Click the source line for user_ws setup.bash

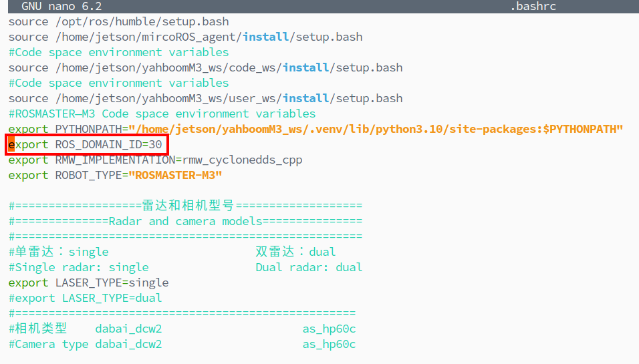(x=205, y=99)
